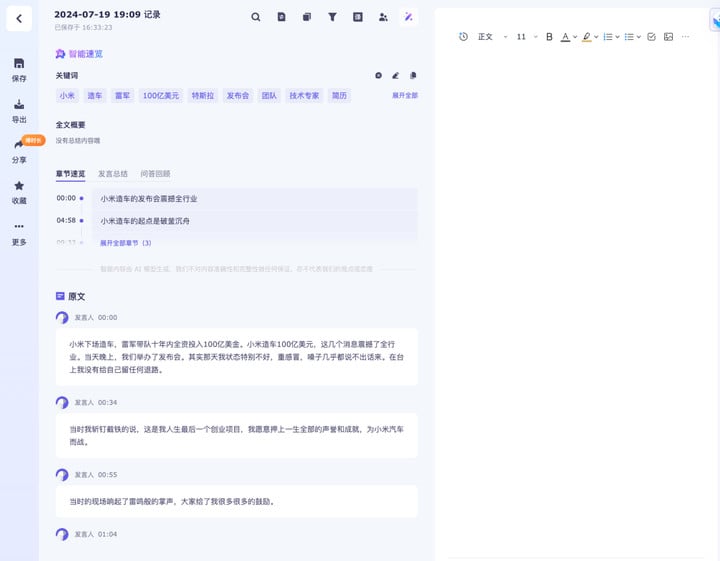Insert an image in the notes editor
The height and width of the screenshot is (561, 720).
tap(669, 37)
